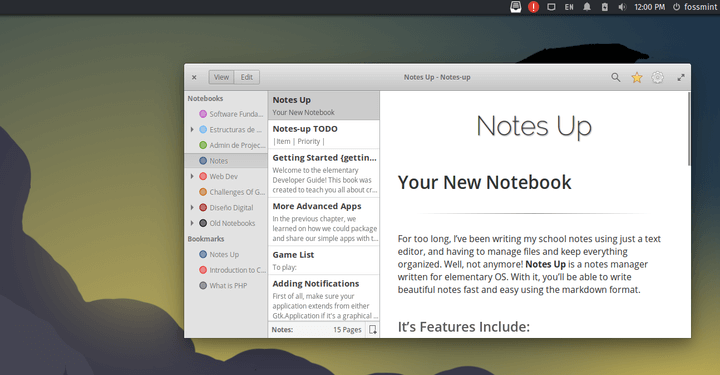Viewport: 720px width, 375px height.
Task: Open the Introduction to C... bookmark
Action: (226, 270)
